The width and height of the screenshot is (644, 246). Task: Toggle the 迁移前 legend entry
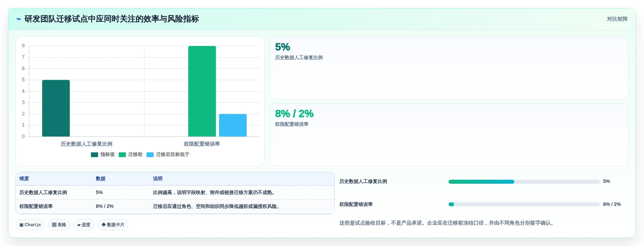point(130,155)
